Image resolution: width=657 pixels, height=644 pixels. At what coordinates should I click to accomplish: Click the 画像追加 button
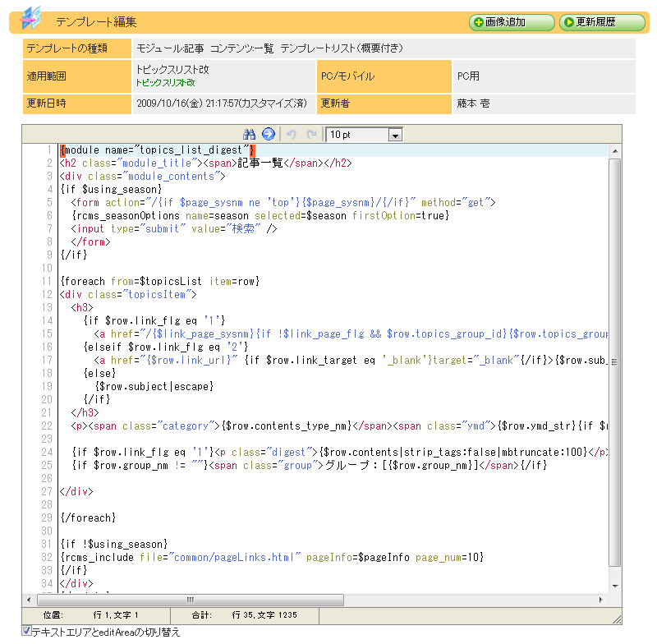[x=512, y=22]
